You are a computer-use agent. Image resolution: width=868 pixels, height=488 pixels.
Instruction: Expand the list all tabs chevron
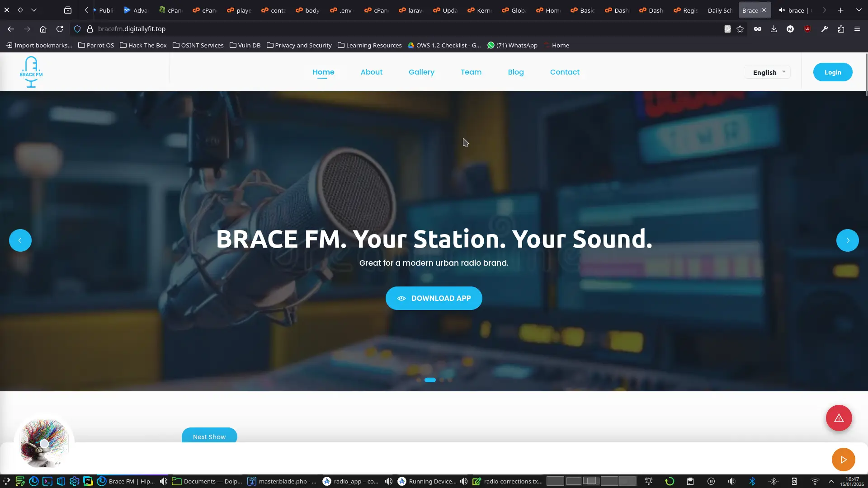(859, 10)
